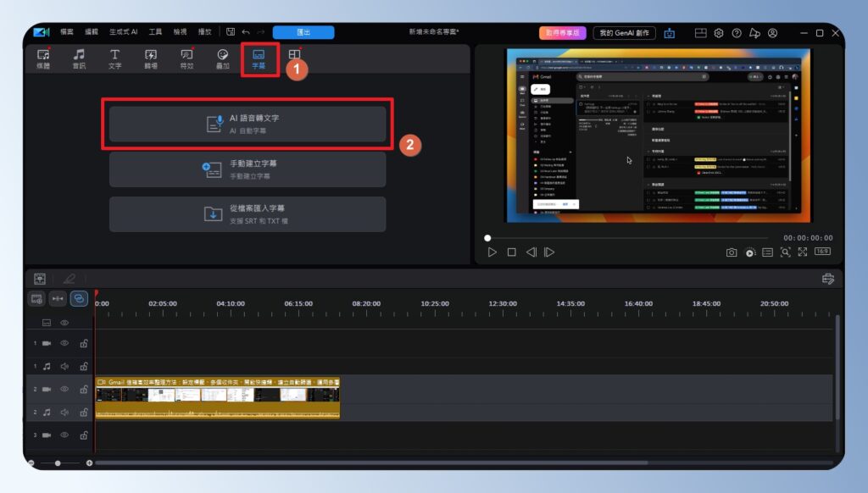Open the 轉場 transitions room
Image resolution: width=868 pixels, height=493 pixels.
pyautogui.click(x=151, y=58)
